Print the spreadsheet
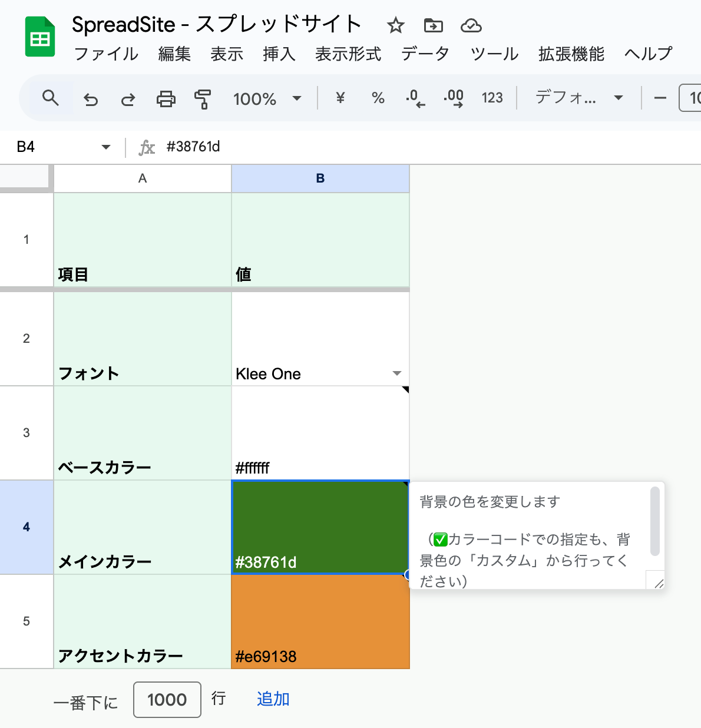Viewport: 701px width, 728px height. point(166,98)
